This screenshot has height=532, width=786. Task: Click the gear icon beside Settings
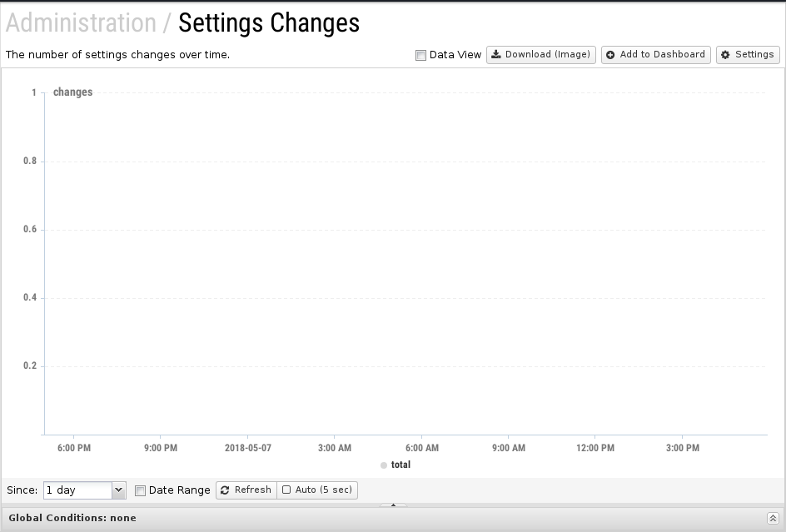pos(725,55)
